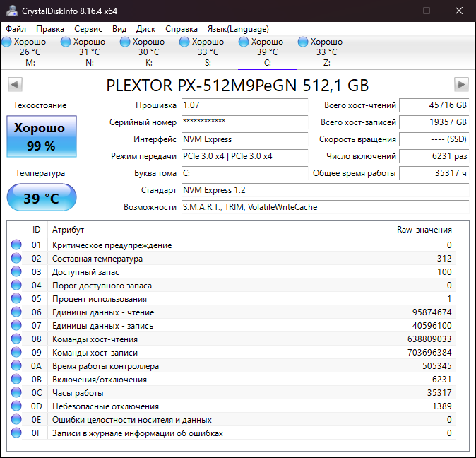Open the Вид menu
Image resolution: width=476 pixels, height=458 pixels.
click(x=119, y=29)
